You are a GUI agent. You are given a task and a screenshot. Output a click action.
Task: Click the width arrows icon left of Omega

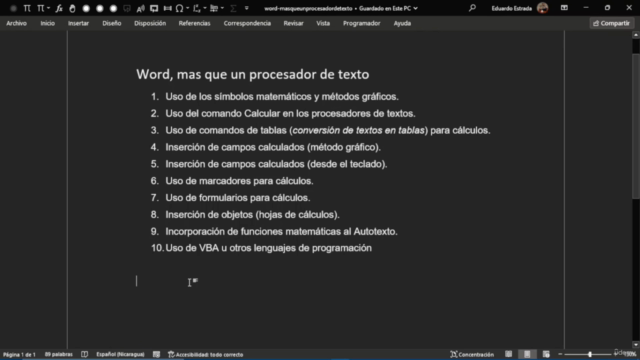(x=167, y=8)
